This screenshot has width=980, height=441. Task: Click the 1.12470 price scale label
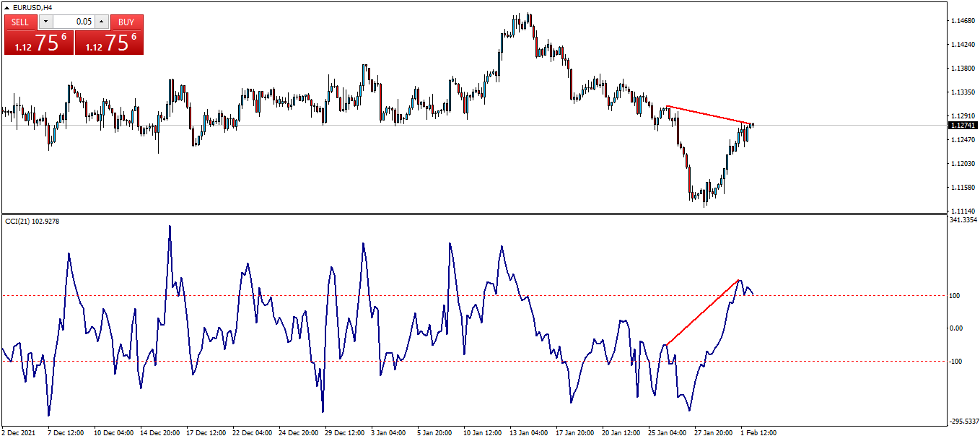click(963, 139)
